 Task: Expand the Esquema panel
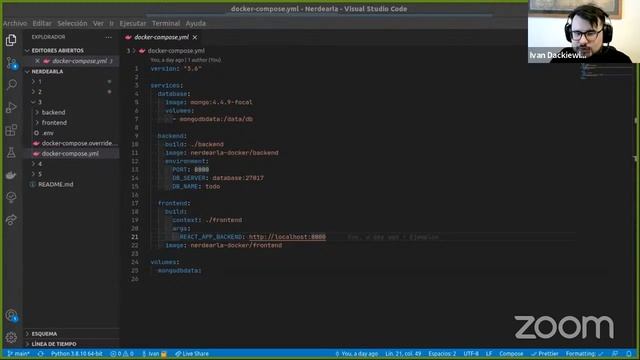[x=44, y=334]
